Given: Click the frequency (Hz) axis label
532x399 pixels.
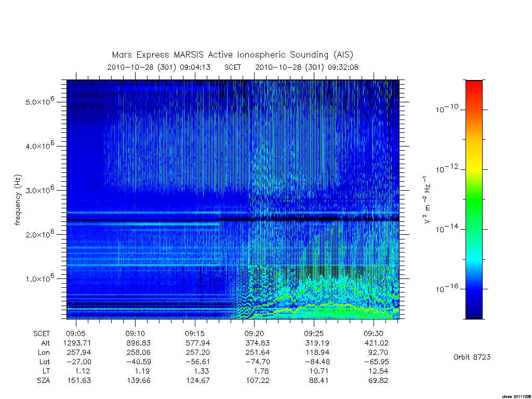Looking at the screenshot, I should (18, 200).
